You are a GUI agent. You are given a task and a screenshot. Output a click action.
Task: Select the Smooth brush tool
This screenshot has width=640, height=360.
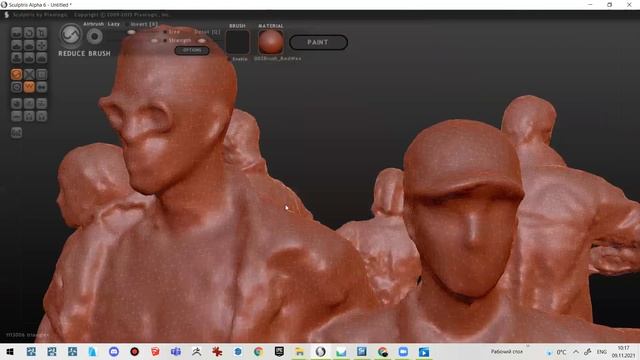pyautogui.click(x=42, y=58)
